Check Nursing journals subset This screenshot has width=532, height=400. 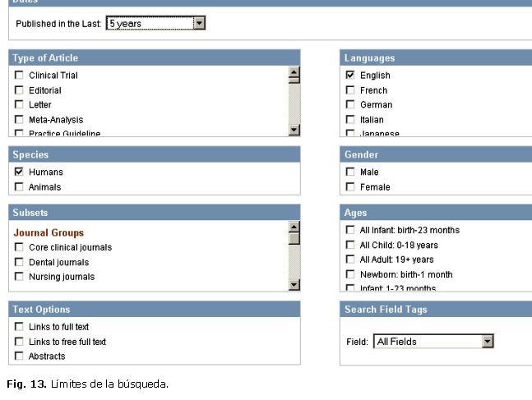19,277
